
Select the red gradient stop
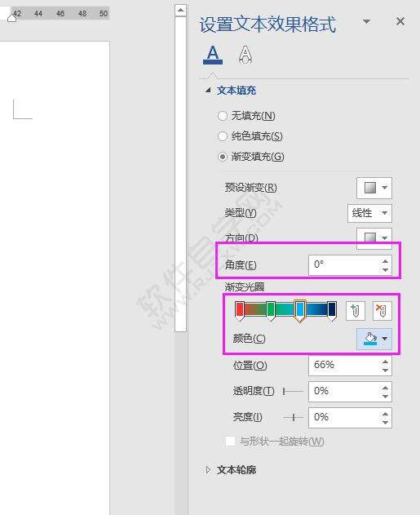pyautogui.click(x=240, y=311)
